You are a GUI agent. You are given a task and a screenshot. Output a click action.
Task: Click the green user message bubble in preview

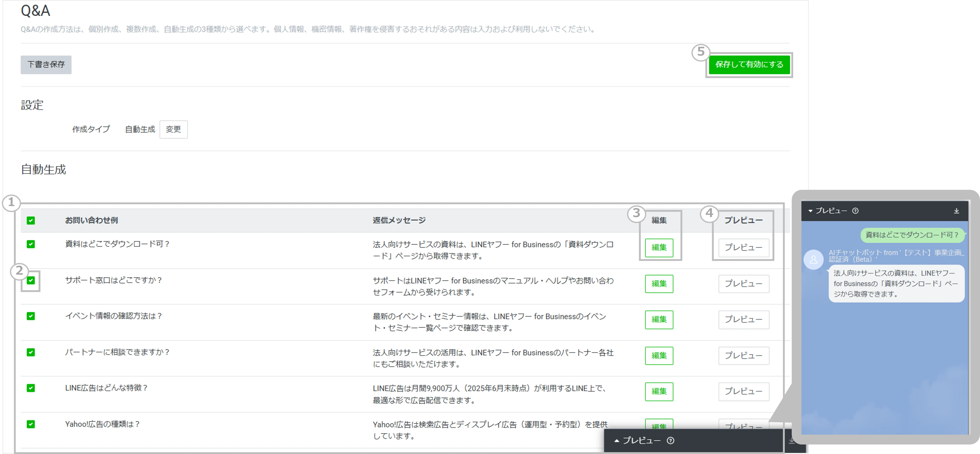pos(912,235)
